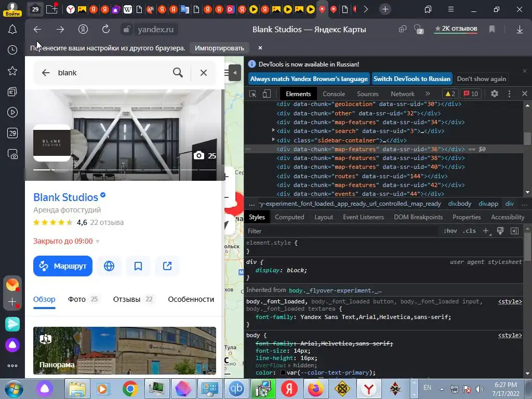Click the color-text-primary color swatch

point(283,373)
